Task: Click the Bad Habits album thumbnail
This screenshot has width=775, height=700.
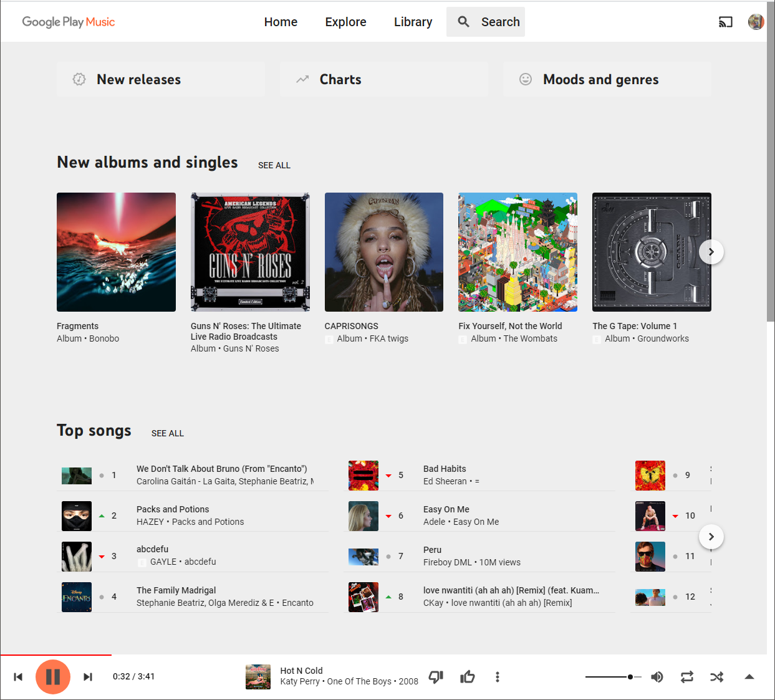Action: point(363,476)
